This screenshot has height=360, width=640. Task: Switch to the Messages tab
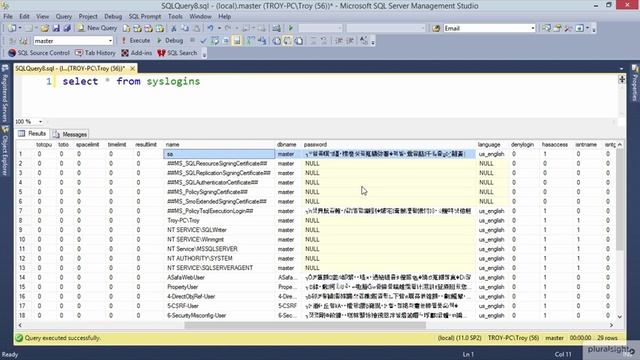pyautogui.click(x=70, y=134)
